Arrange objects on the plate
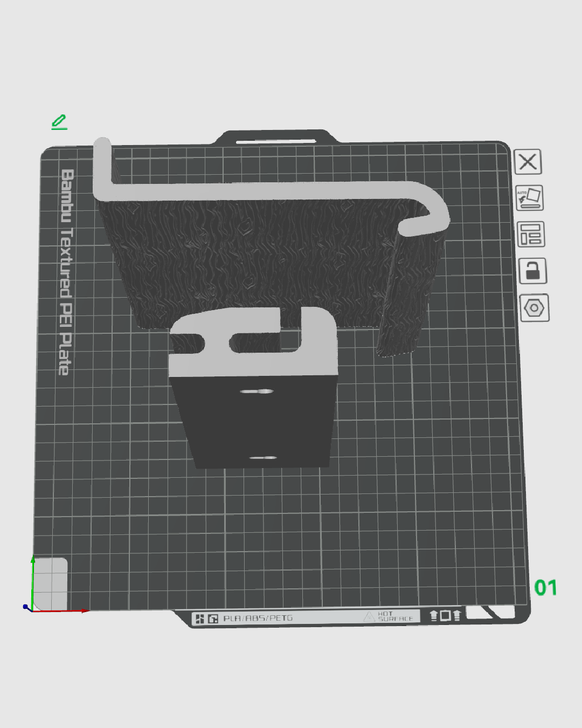Image resolution: width=582 pixels, height=728 pixels. (531, 235)
